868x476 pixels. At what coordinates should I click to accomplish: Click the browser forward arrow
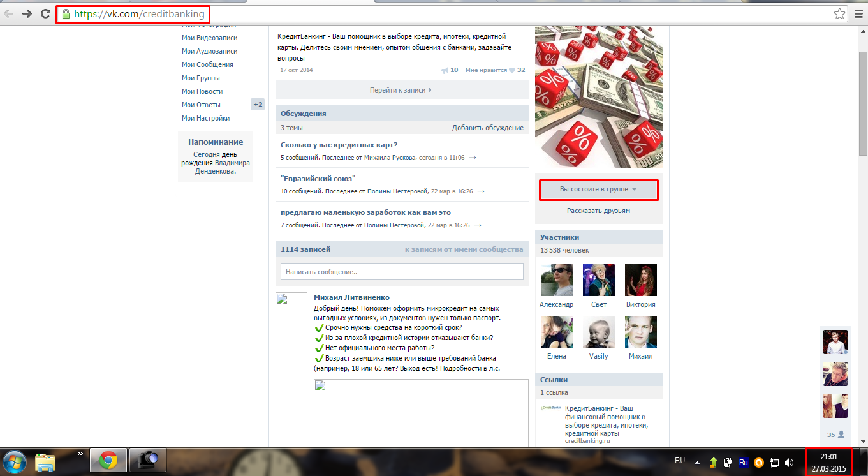click(27, 13)
